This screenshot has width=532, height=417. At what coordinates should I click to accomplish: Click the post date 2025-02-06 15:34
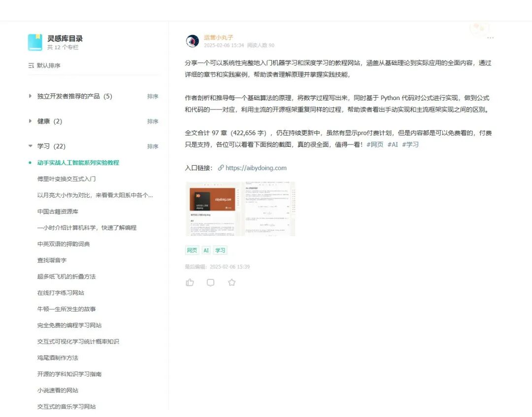224,45
